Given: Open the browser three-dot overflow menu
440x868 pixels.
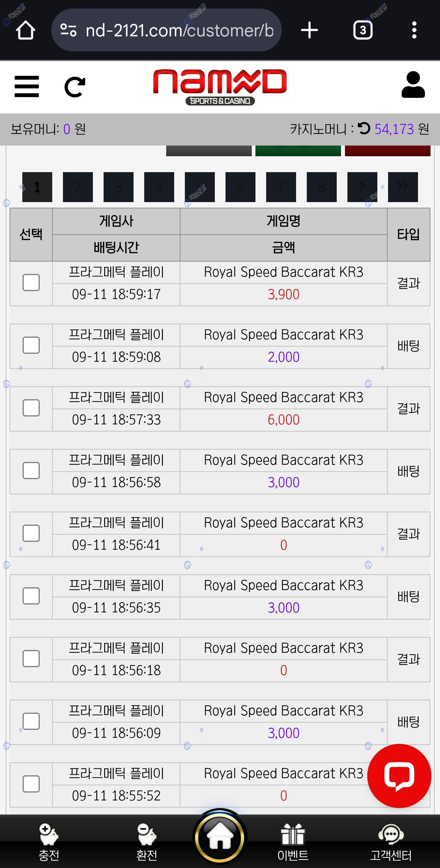Looking at the screenshot, I should (x=414, y=30).
